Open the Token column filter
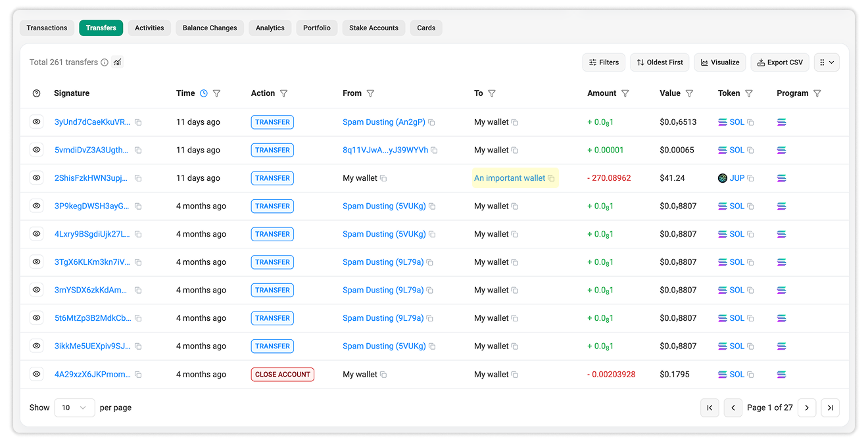Image resolution: width=868 pixels, height=443 pixels. point(749,93)
